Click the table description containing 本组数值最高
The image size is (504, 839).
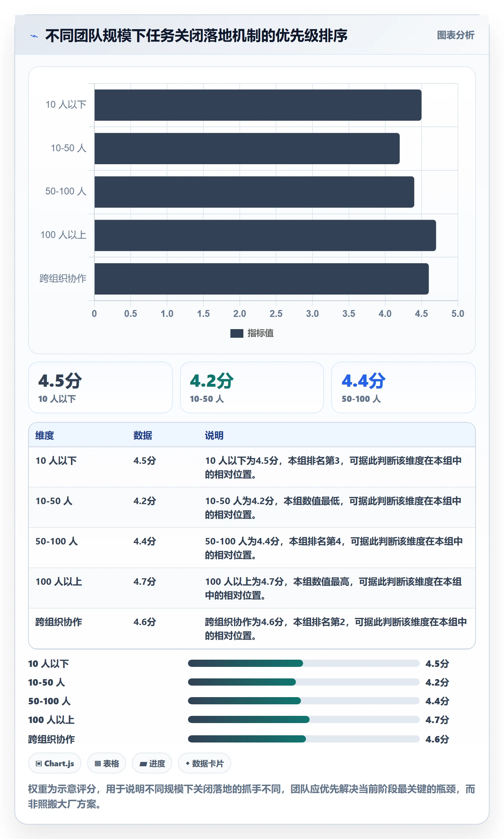[x=333, y=588]
